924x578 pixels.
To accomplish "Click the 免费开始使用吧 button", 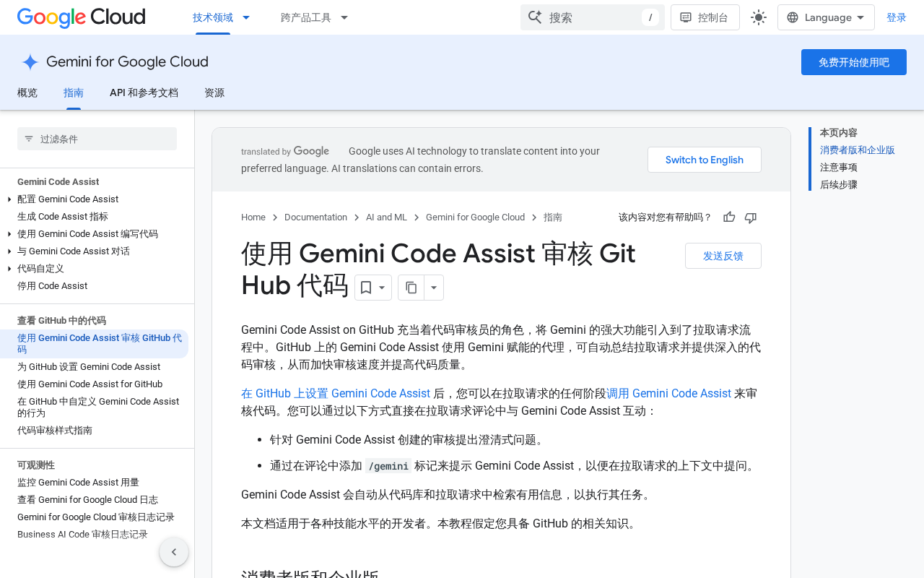I will [x=854, y=62].
